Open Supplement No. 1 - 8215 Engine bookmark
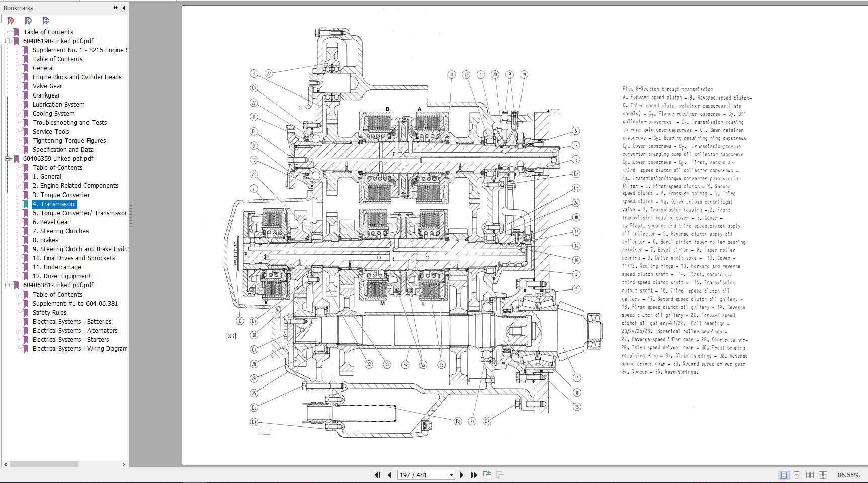 (79, 50)
